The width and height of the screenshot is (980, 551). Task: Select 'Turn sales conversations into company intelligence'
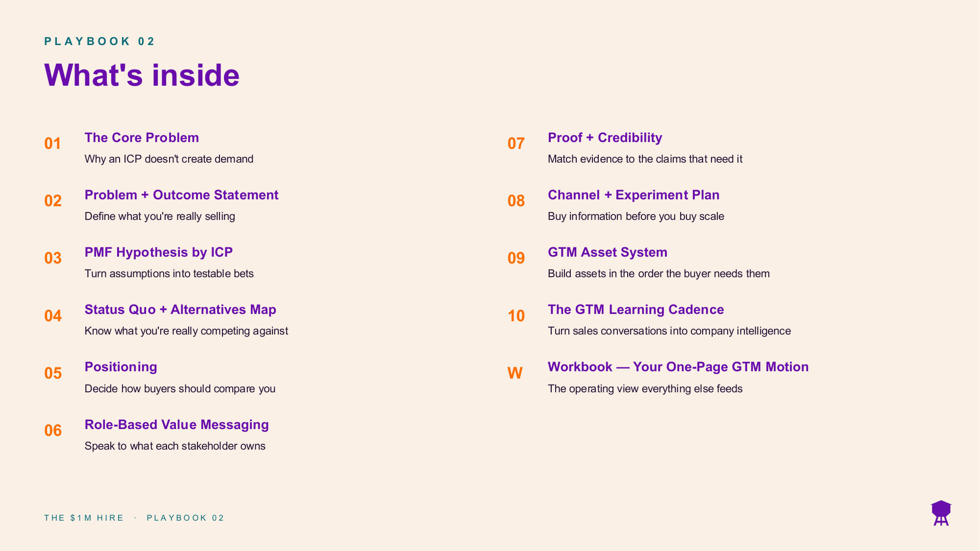[669, 331]
